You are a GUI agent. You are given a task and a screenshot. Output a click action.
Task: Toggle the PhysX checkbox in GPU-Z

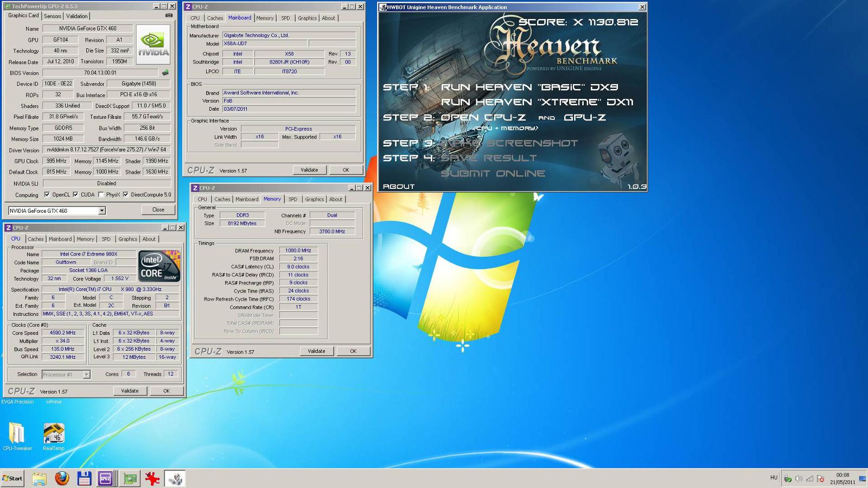[100, 194]
